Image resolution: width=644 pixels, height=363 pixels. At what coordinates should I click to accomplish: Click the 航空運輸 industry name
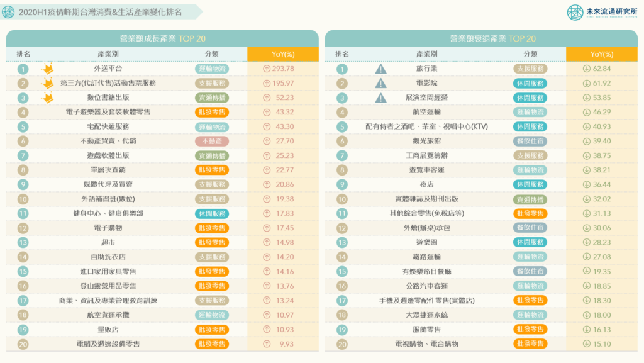[x=427, y=112]
